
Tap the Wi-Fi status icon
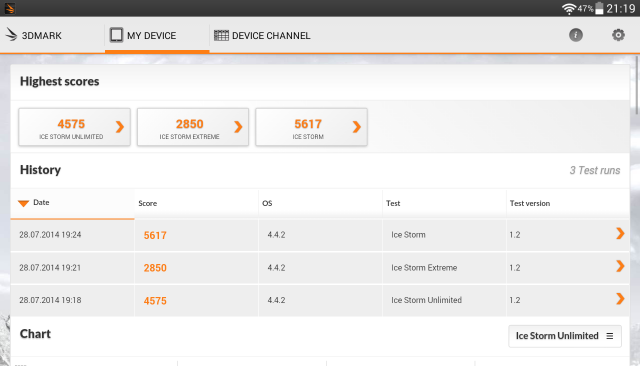point(568,9)
